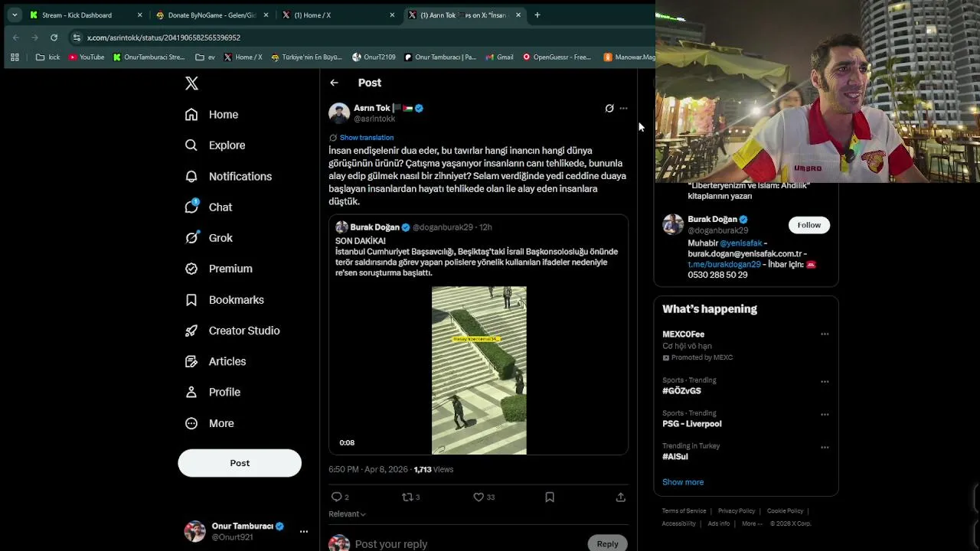Image resolution: width=980 pixels, height=551 pixels.
Task: Reload the page in the browser
Action: click(x=54, y=37)
